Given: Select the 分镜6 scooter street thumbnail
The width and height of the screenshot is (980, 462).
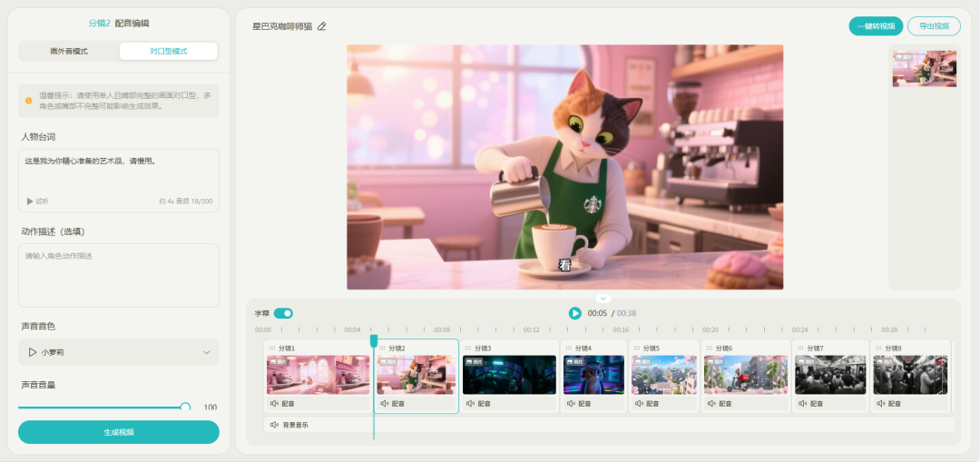Looking at the screenshot, I should 746,375.
